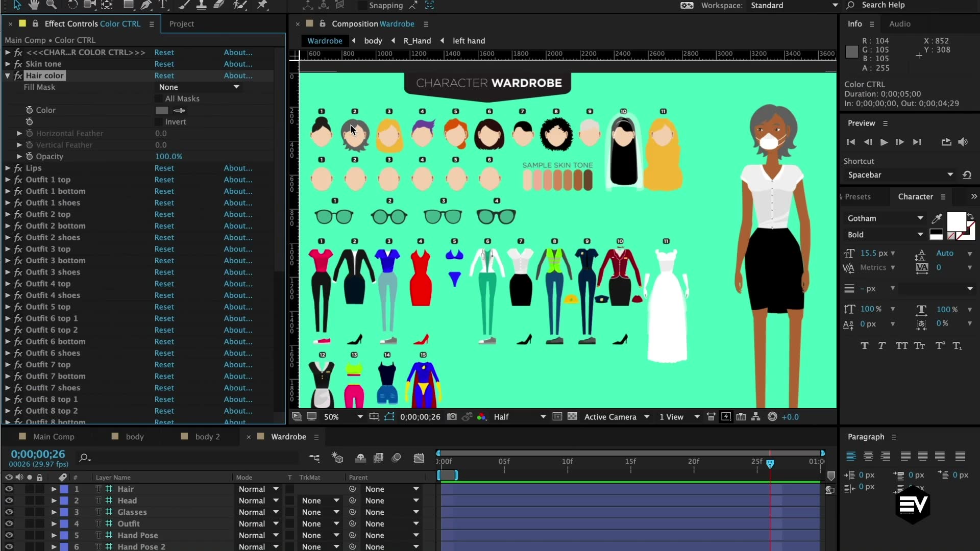Open the Active Camera dropdown

point(616,417)
